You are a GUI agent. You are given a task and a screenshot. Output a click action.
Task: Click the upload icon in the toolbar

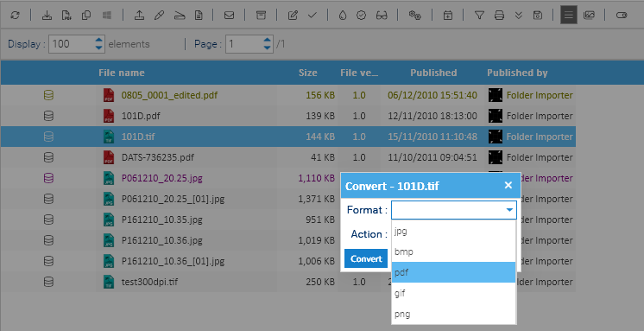[x=140, y=16]
